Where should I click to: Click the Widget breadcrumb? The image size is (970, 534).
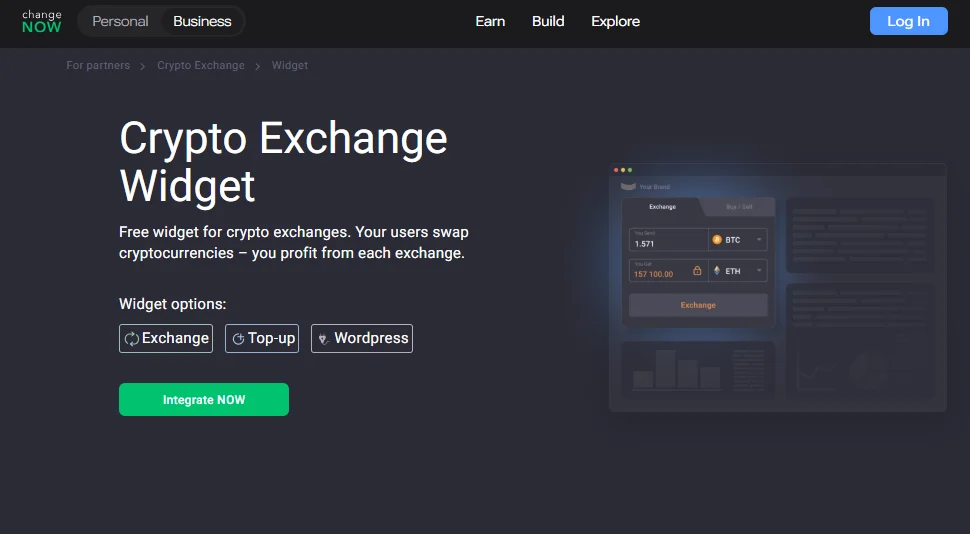[x=290, y=66]
